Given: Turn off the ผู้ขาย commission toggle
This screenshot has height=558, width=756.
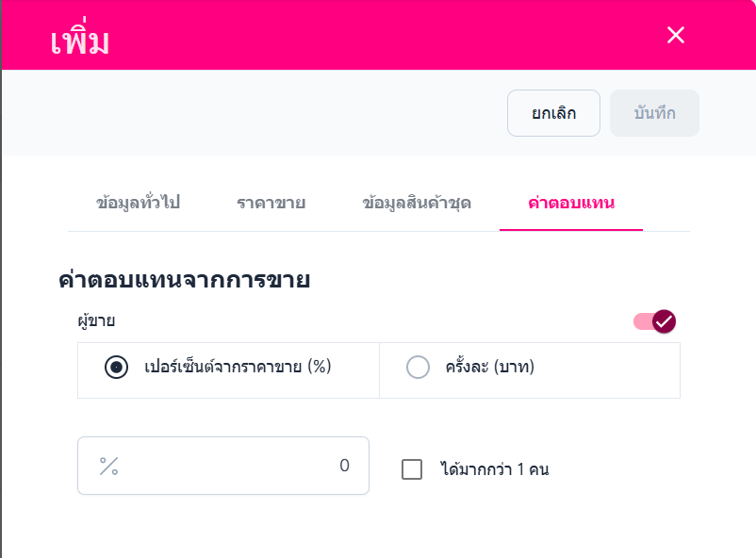Looking at the screenshot, I should pos(655,321).
